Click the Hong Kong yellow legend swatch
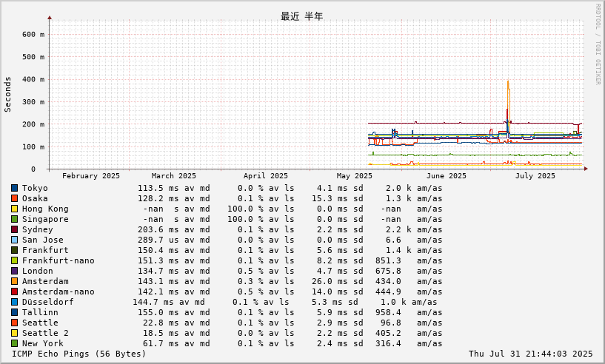605x364 pixels. [14, 209]
